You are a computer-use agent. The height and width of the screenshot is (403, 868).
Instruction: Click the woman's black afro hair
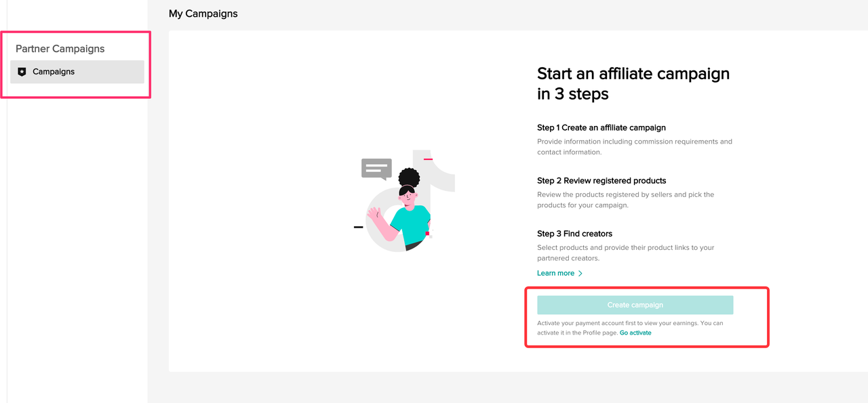click(x=409, y=178)
